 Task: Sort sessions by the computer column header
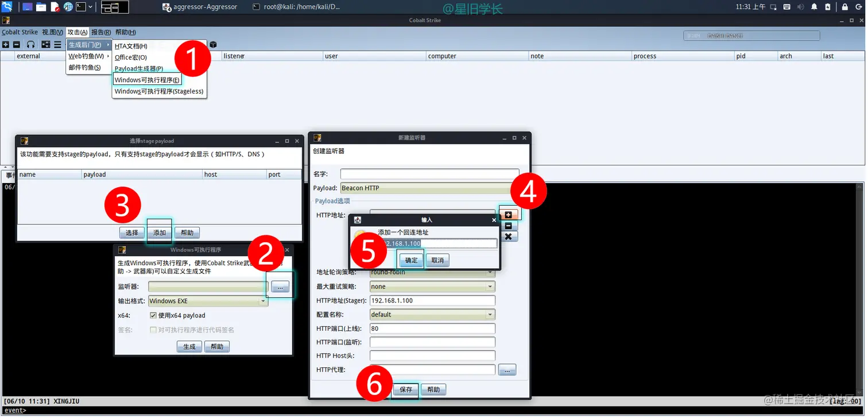[x=477, y=56]
